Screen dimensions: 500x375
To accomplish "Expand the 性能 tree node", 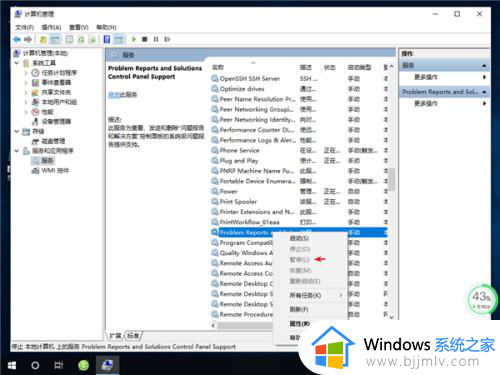I will click(26, 112).
